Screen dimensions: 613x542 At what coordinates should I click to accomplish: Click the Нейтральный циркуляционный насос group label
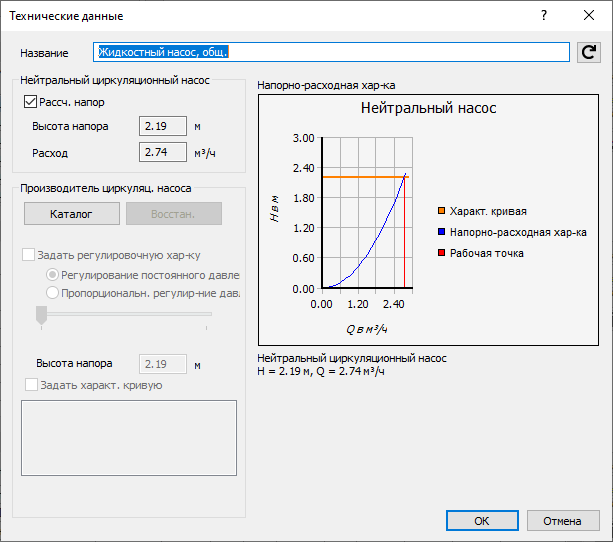point(115,80)
